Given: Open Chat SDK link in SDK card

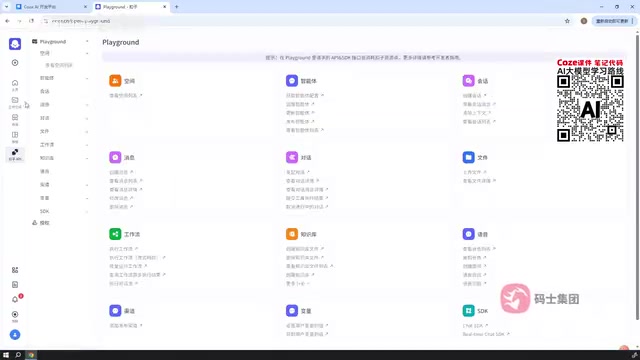Looking at the screenshot, I should [x=475, y=326].
